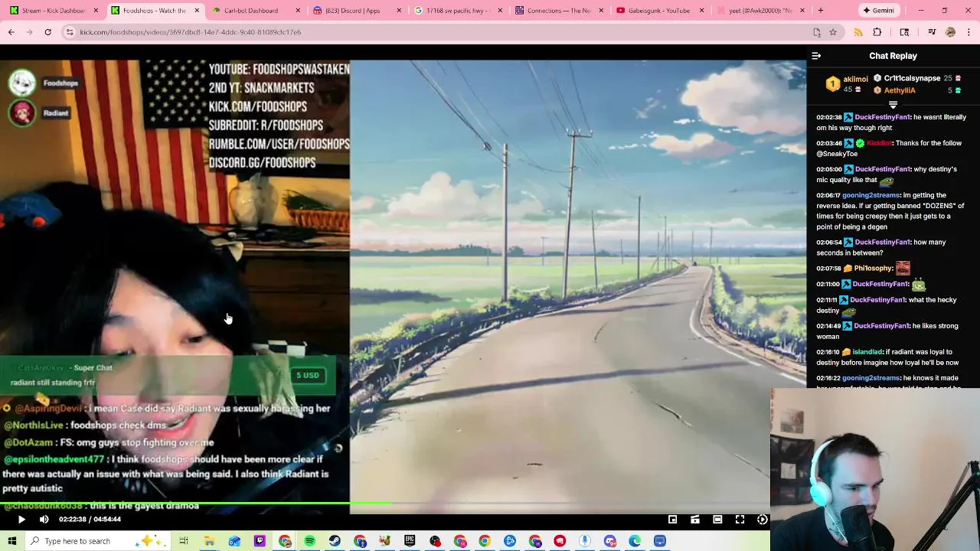Open File Explorer from taskbar
This screenshot has height=551, width=980.
[x=209, y=541]
